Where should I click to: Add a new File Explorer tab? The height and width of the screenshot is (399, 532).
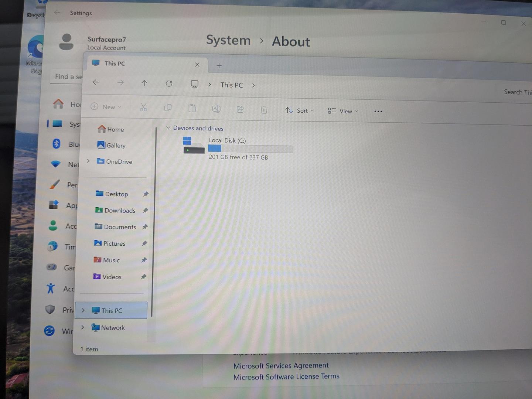(219, 65)
